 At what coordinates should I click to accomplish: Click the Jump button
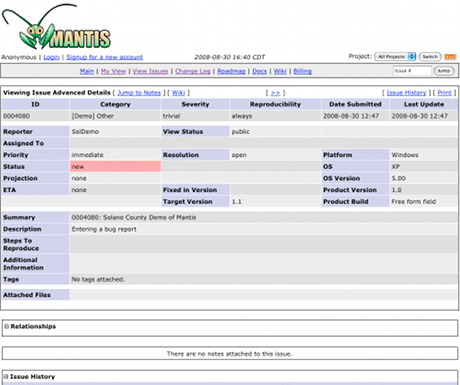pyautogui.click(x=444, y=71)
